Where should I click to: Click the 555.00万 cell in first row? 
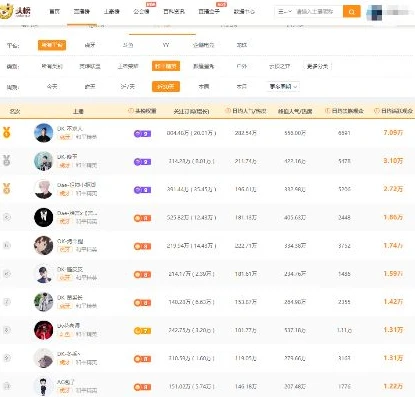295,133
